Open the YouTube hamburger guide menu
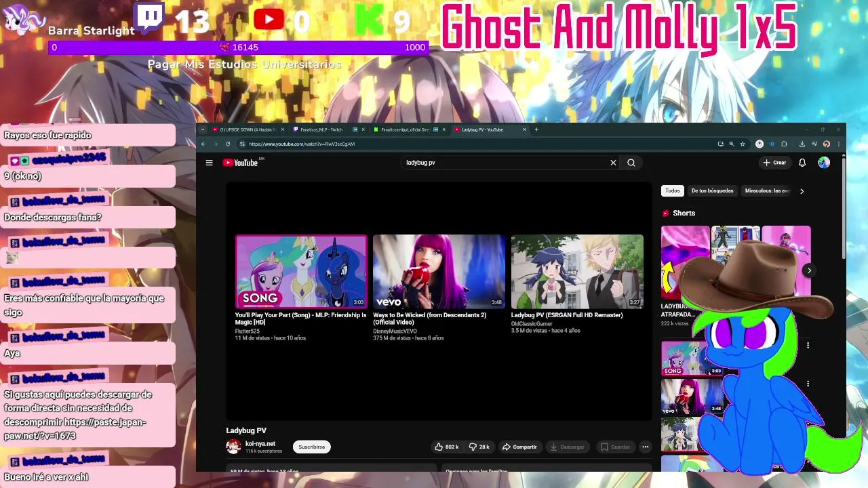This screenshot has width=868, height=488. coord(209,163)
